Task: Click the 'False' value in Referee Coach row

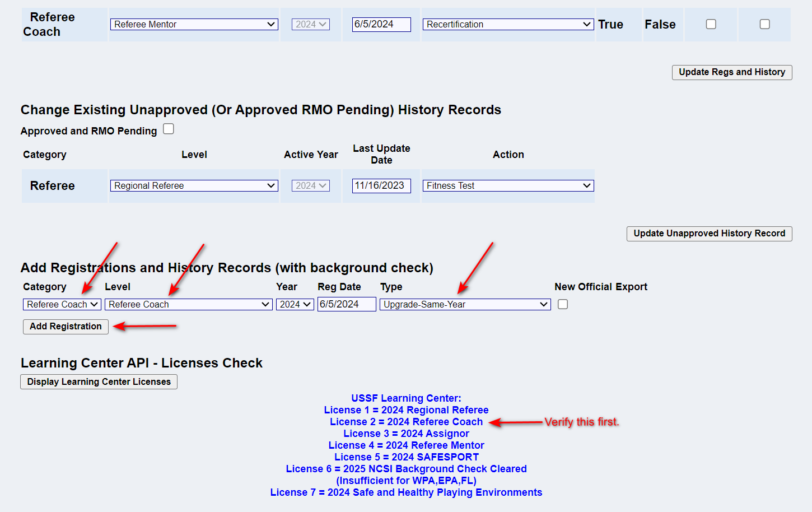Action: pyautogui.click(x=660, y=24)
